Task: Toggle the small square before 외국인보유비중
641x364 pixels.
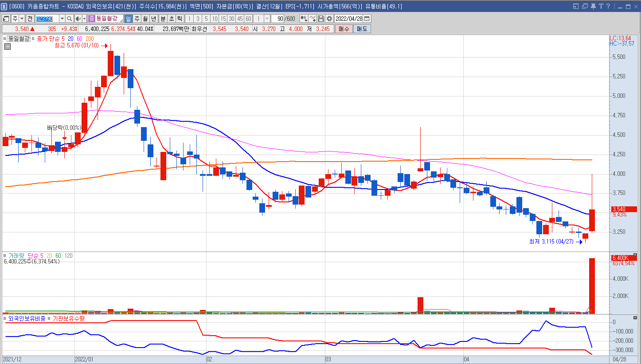Action: pos(5,318)
